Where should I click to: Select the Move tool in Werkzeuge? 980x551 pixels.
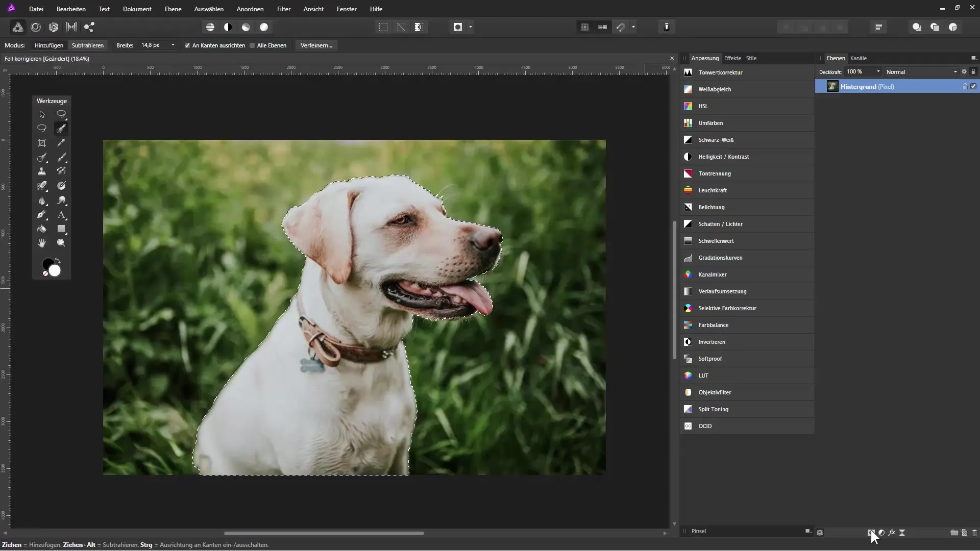point(42,114)
